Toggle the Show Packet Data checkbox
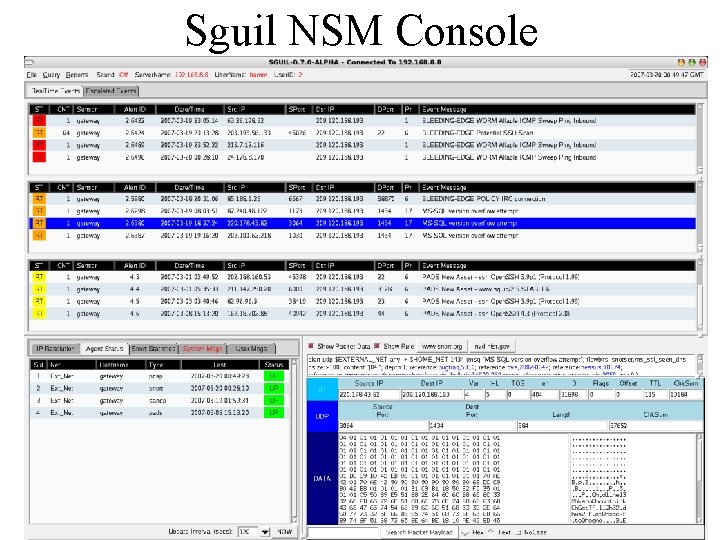The width and height of the screenshot is (720, 540). click(311, 346)
